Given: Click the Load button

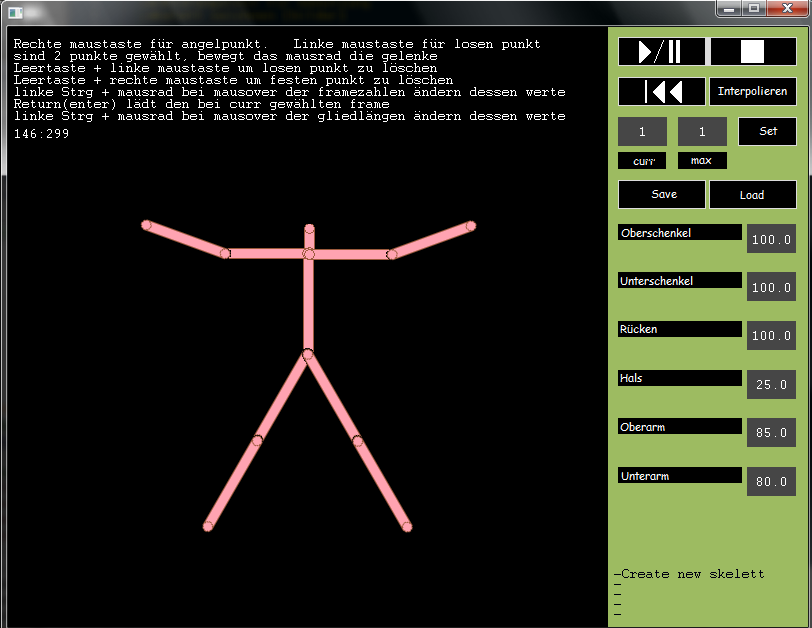Looking at the screenshot, I should tap(752, 195).
